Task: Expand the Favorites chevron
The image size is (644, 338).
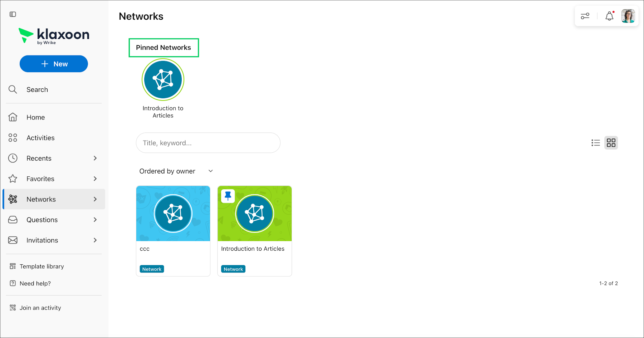Action: point(95,178)
